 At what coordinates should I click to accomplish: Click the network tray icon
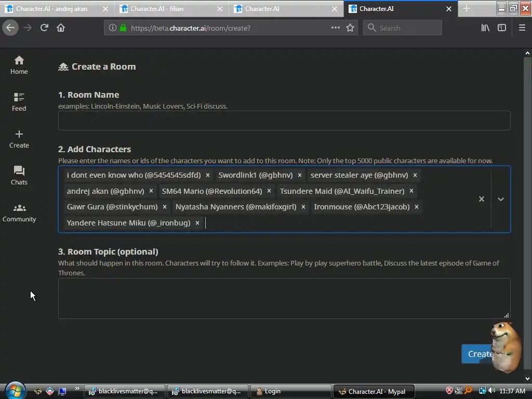(x=482, y=391)
